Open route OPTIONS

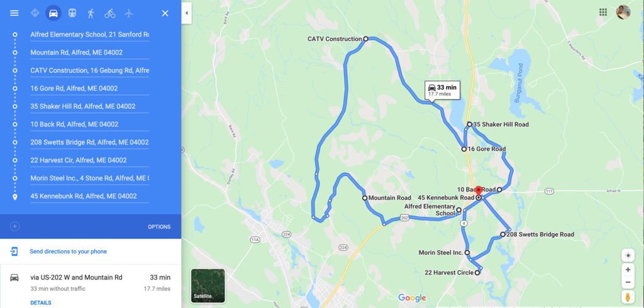coord(159,227)
